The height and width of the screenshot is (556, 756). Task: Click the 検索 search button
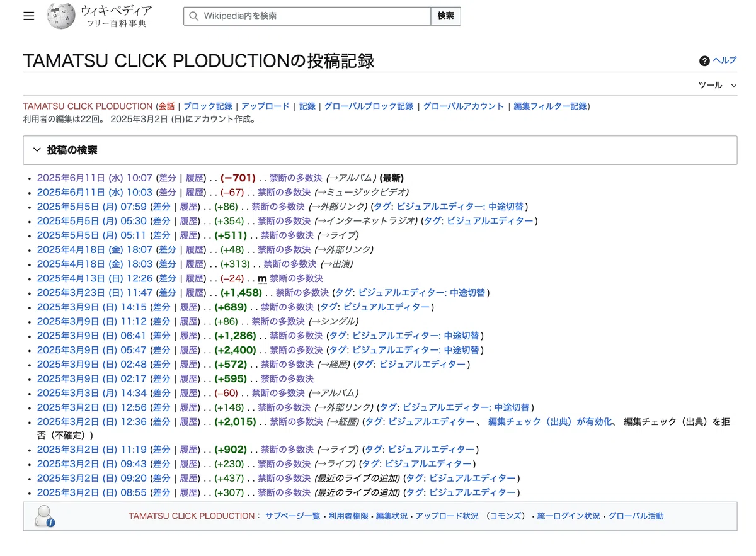pyautogui.click(x=445, y=16)
